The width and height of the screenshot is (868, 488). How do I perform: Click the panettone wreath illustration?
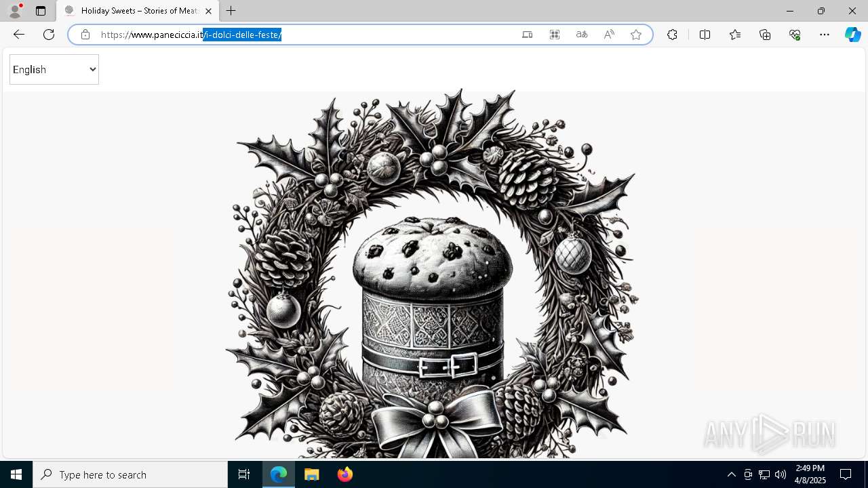coord(433,273)
